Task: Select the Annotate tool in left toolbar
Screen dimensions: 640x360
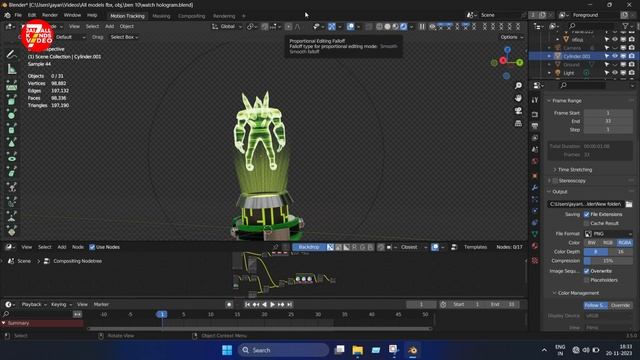Action: tap(11, 54)
